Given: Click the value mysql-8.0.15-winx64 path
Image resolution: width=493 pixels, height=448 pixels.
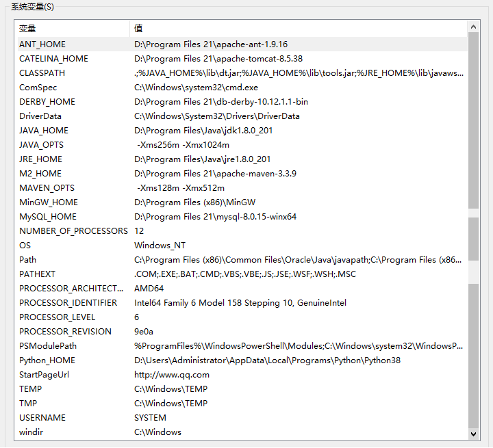Looking at the screenshot, I should point(216,217).
